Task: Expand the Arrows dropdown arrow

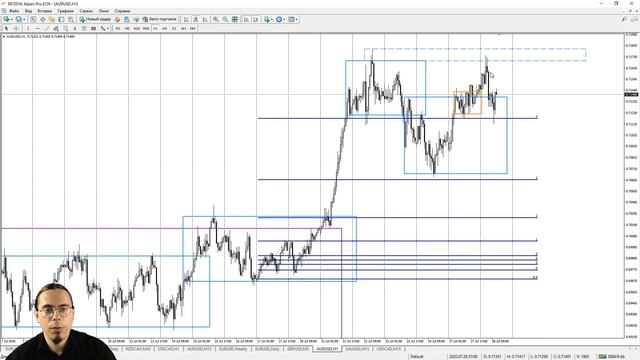Action: coord(108,28)
